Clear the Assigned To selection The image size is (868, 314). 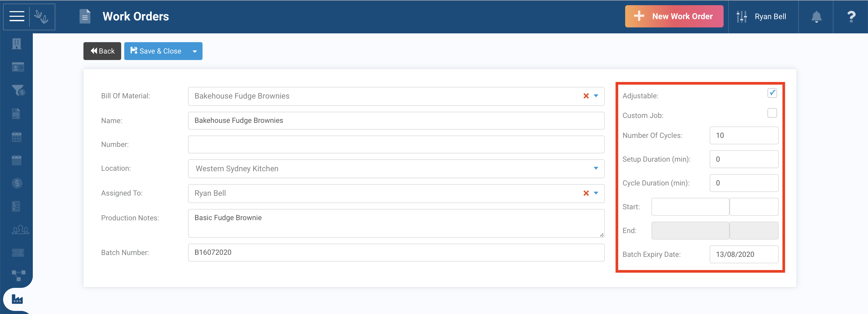pyautogui.click(x=586, y=193)
